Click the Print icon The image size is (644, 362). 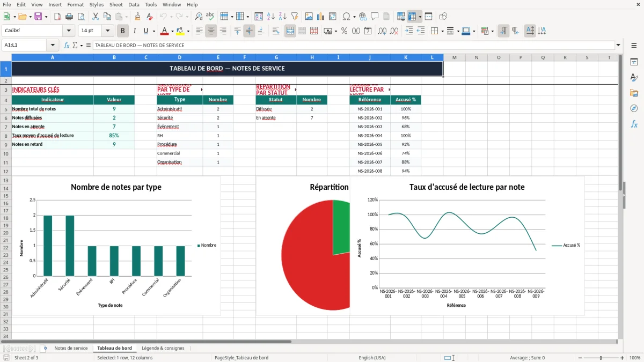[69, 17]
